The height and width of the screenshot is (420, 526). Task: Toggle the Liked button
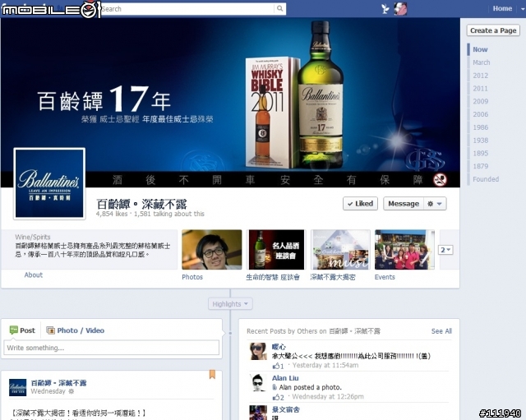[x=360, y=204]
